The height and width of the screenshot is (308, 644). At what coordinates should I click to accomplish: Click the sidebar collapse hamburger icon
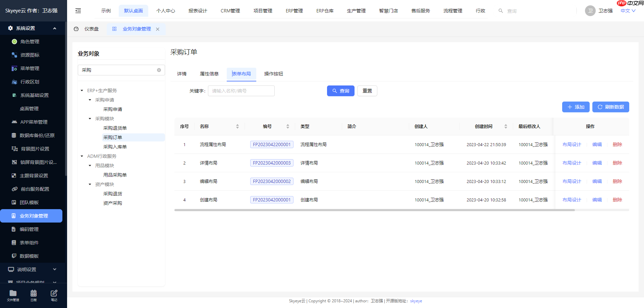[x=78, y=11]
